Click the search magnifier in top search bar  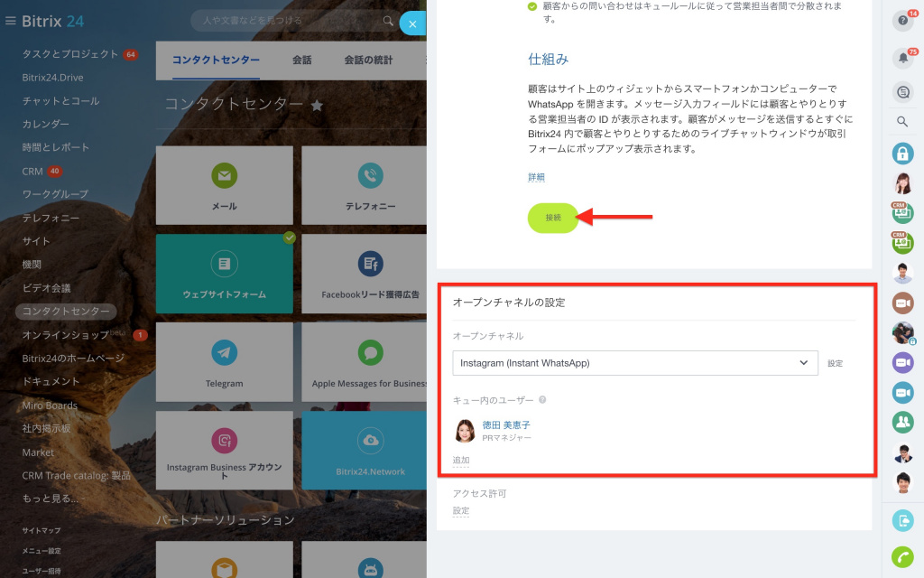pyautogui.click(x=388, y=21)
